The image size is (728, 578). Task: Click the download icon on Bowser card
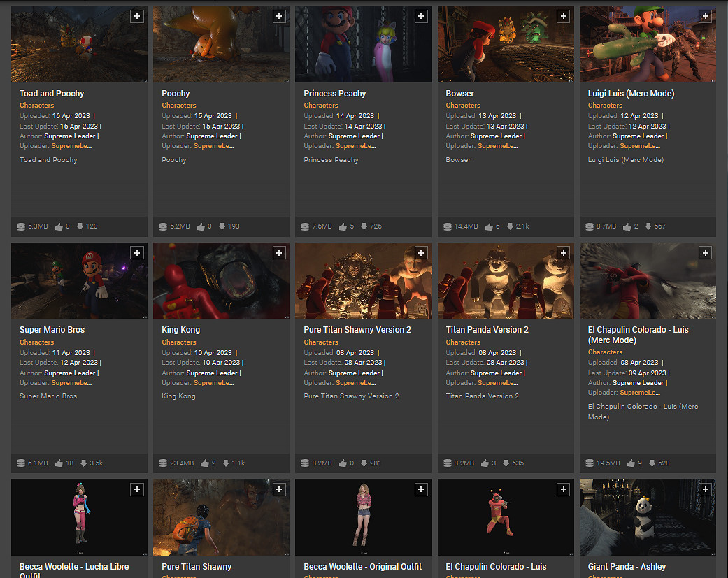pos(506,226)
